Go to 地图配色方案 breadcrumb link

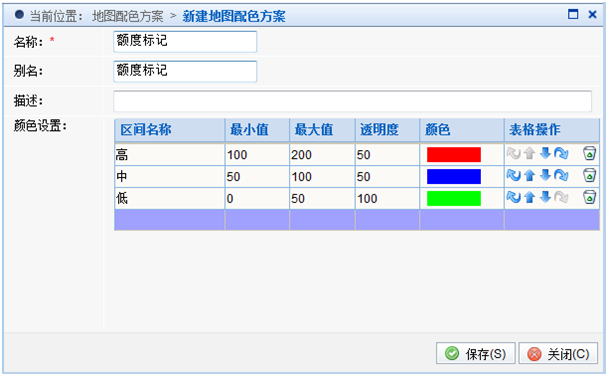tap(128, 16)
